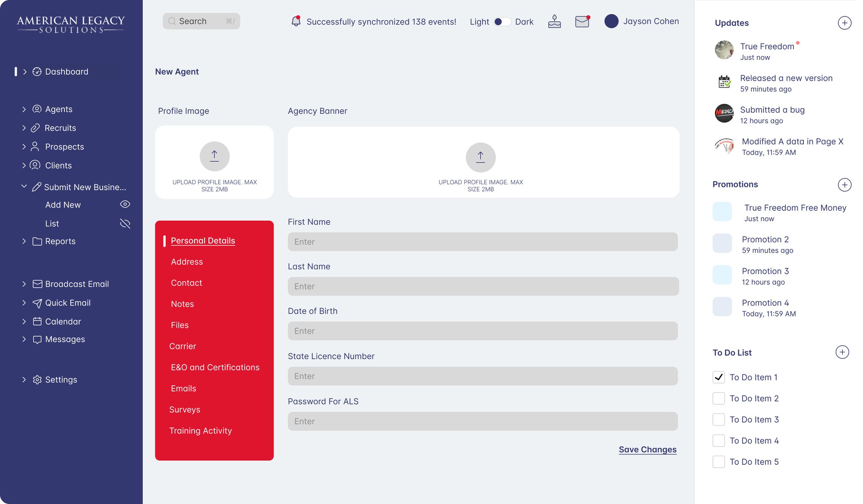Toggle the Light/Dark mode switch
This screenshot has width=863, height=504.
502,22
